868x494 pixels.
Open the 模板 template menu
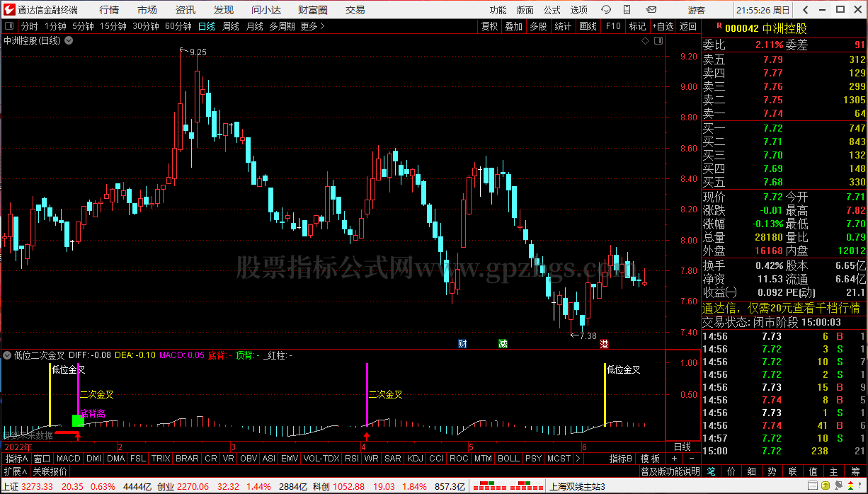[x=651, y=459]
